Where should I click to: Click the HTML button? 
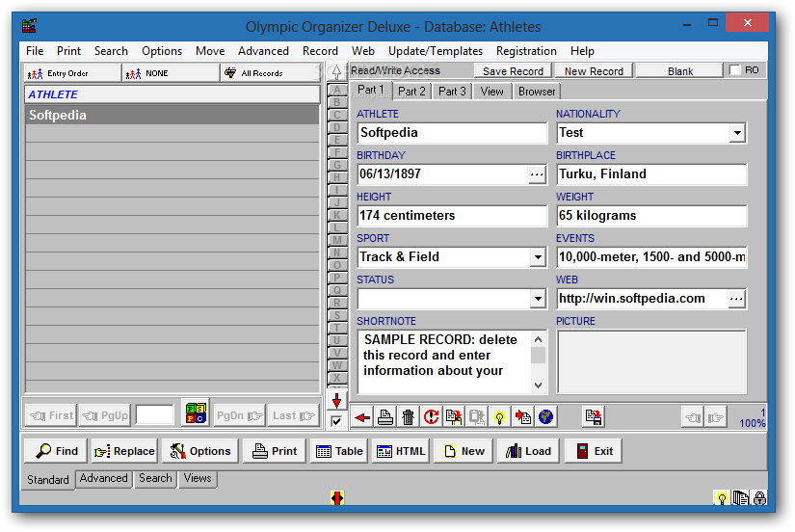click(x=401, y=451)
